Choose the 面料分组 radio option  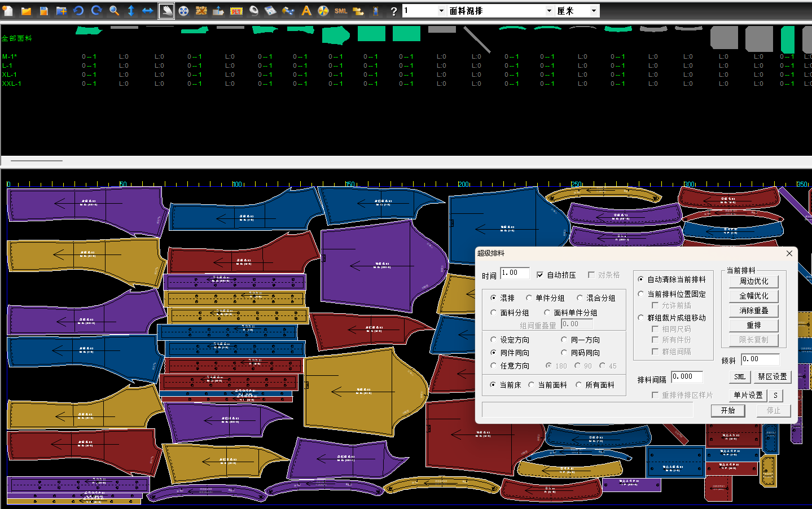point(494,313)
